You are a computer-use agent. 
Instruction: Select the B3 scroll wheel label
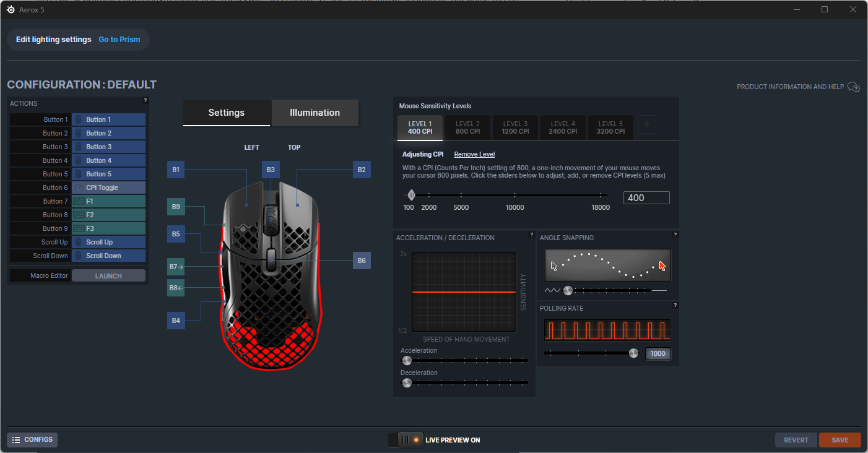click(x=271, y=170)
